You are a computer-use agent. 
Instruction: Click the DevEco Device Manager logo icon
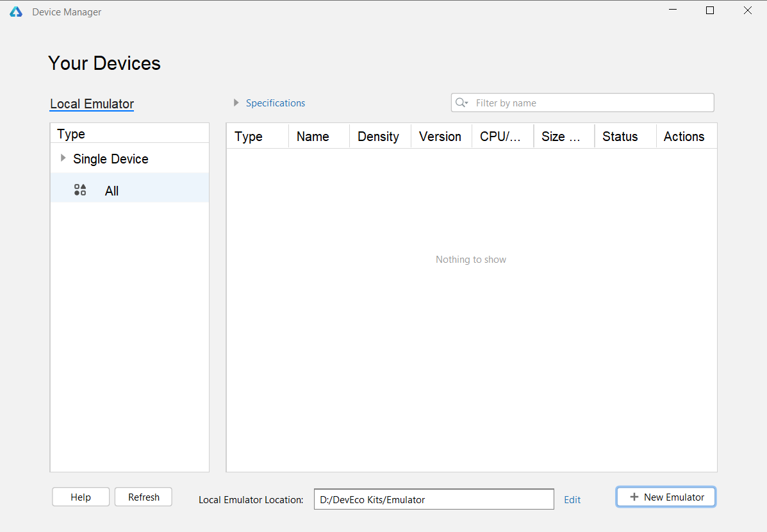tap(16, 12)
